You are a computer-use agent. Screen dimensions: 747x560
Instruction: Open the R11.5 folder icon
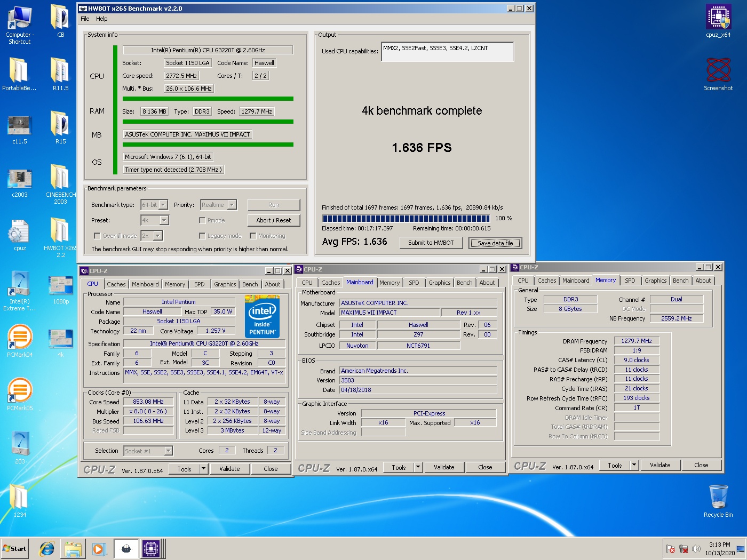(x=60, y=75)
